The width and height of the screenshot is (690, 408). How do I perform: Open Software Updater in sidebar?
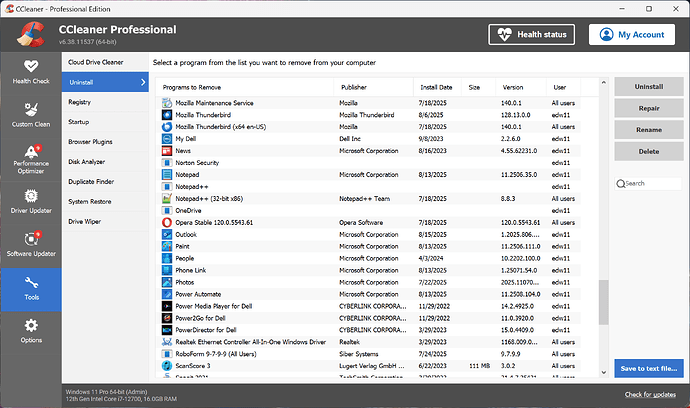click(x=29, y=247)
